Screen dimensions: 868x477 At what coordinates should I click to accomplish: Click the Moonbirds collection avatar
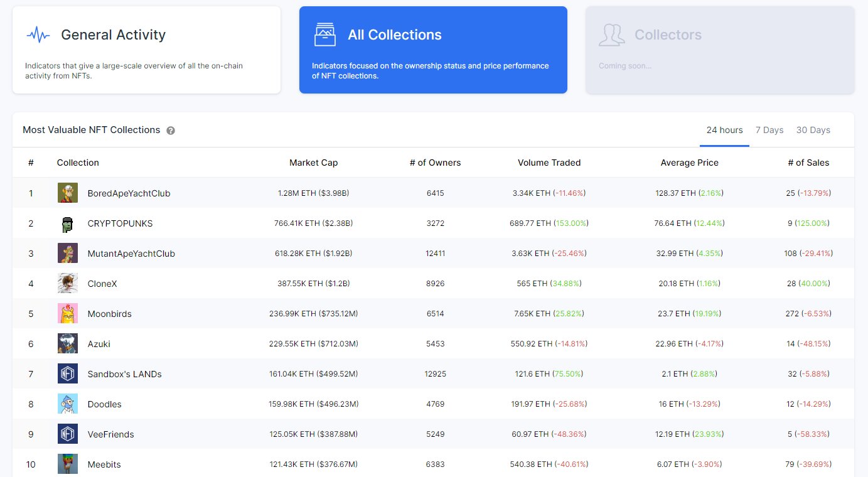pos(68,314)
